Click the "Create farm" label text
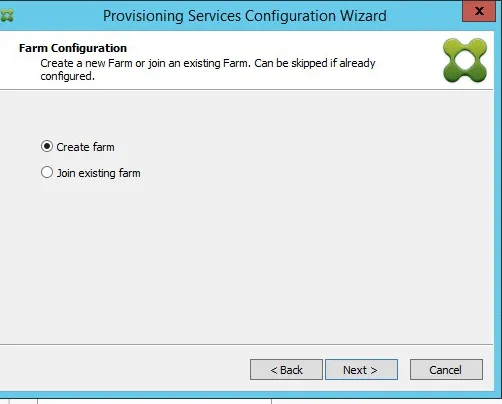Viewport: 502px width, 404px height. [x=85, y=147]
